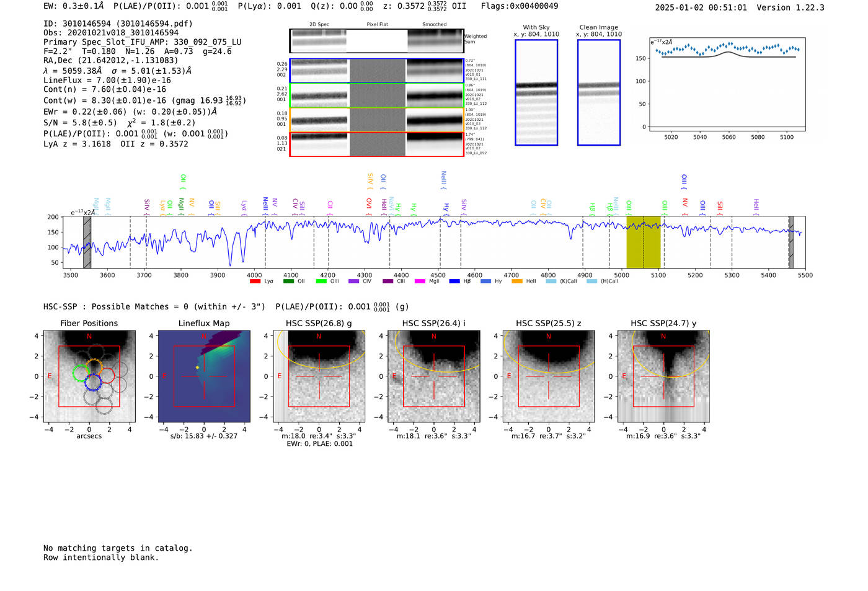
Task: Click the orange fiber circle
Action: pos(94,367)
